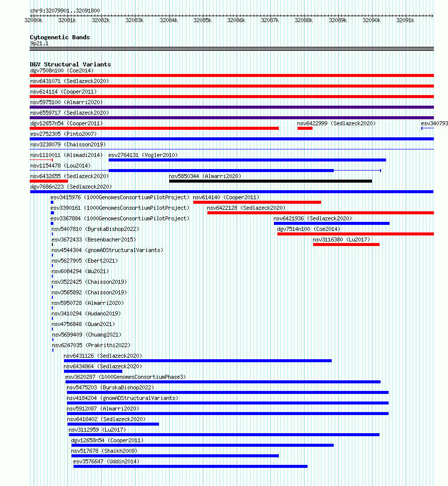Image resolution: width=448 pixels, height=486 pixels.
Task: Click the blue nsv6416402 variant bar
Action: click(x=113, y=424)
